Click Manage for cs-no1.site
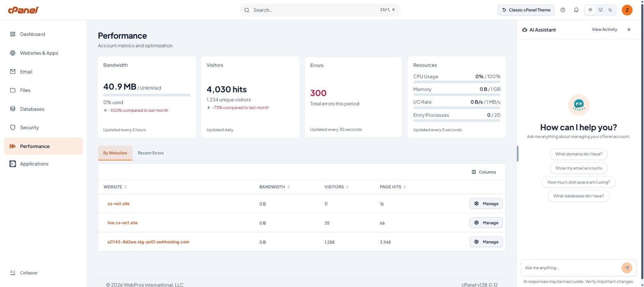Image resolution: width=644 pixels, height=287 pixels. pos(486,204)
